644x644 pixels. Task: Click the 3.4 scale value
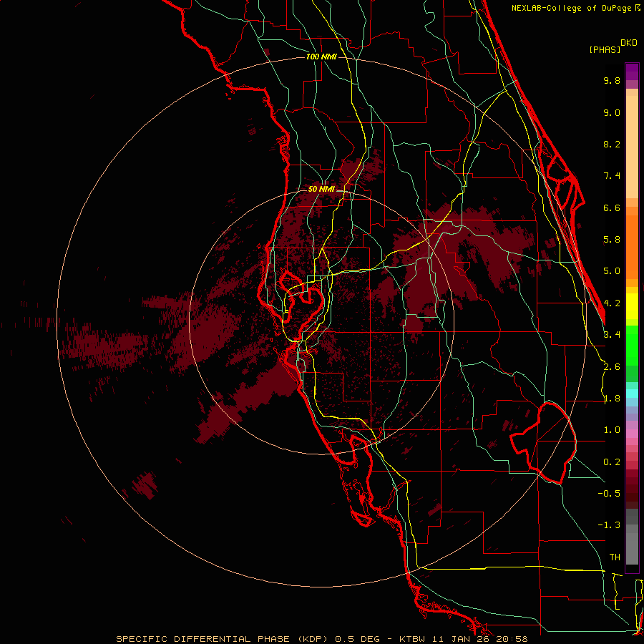[x=612, y=334]
